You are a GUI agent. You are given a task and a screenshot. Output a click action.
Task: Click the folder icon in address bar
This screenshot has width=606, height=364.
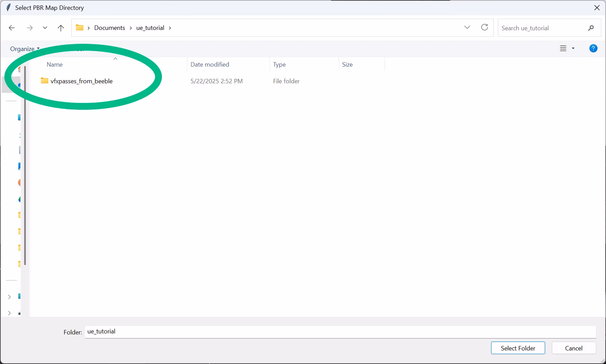click(80, 28)
